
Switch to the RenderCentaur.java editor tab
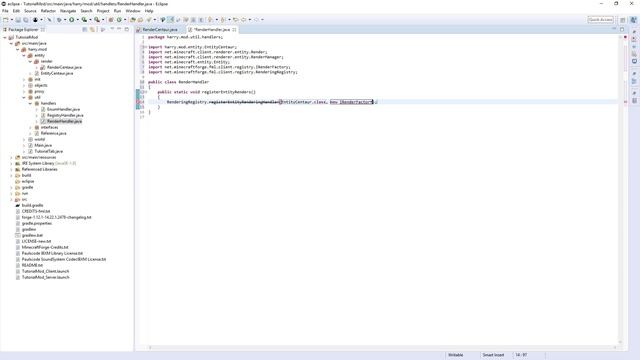pos(160,30)
